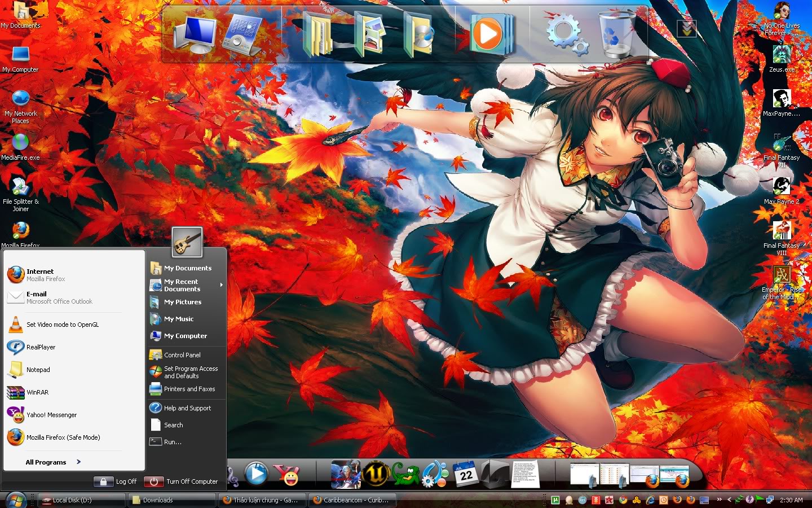This screenshot has height=508, width=812.
Task: Open the pictures folder icon in top dock
Action: [x=369, y=35]
